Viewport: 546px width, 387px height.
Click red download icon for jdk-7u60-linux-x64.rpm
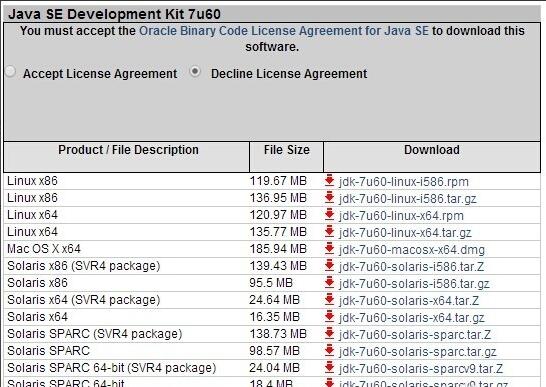(x=329, y=215)
